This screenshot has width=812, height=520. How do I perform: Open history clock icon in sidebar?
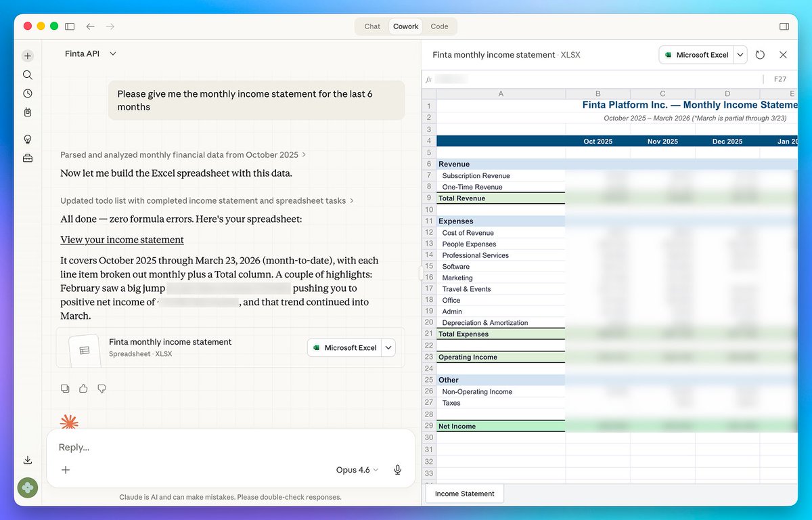(x=28, y=93)
